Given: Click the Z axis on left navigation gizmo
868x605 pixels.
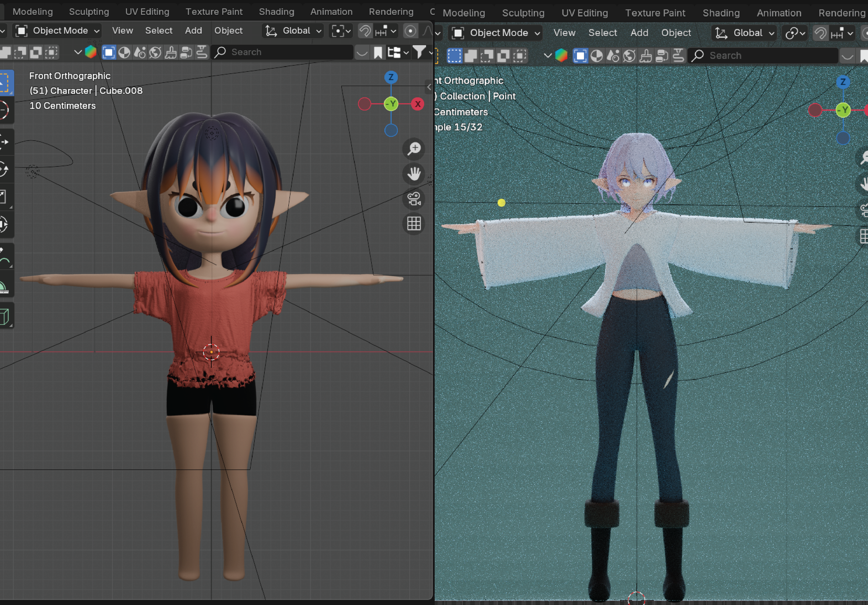Looking at the screenshot, I should pos(391,77).
